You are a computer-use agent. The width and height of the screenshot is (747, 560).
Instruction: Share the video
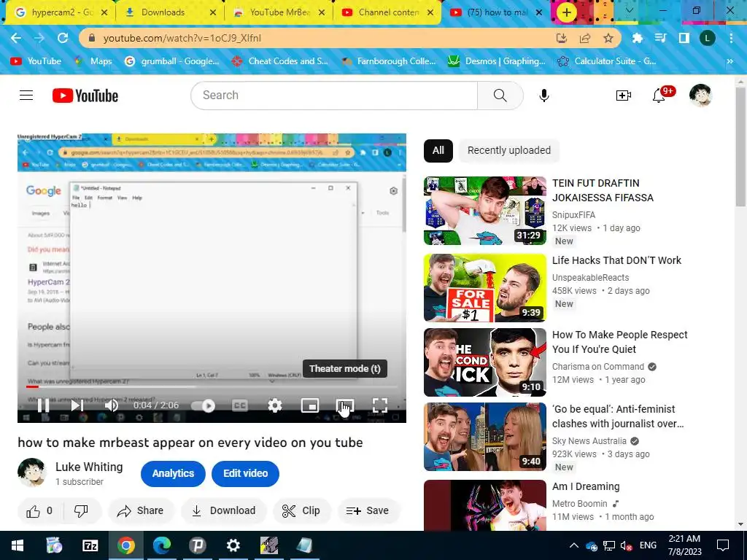point(141,511)
